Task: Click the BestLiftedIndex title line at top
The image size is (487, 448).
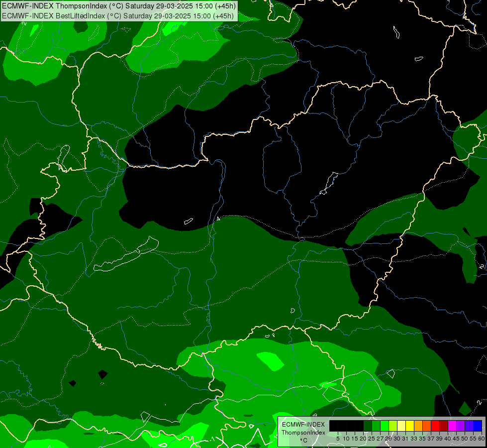Action: point(118,16)
